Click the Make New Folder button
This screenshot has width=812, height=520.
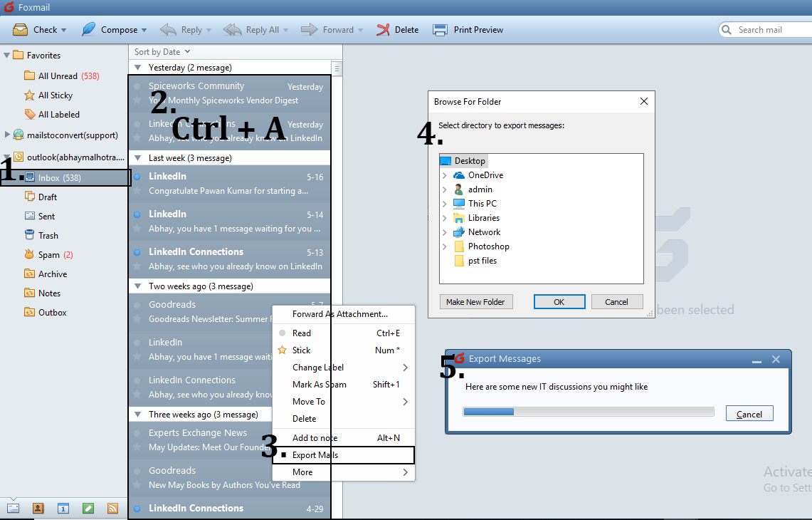pyautogui.click(x=475, y=302)
